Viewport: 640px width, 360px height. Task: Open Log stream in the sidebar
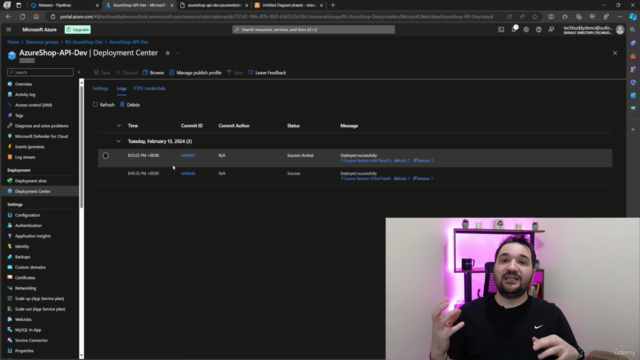coord(25,157)
